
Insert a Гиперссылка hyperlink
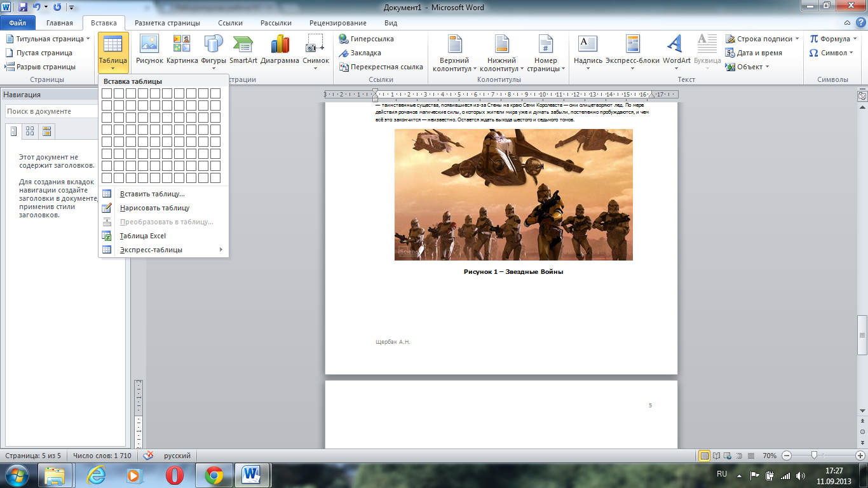pyautogui.click(x=367, y=39)
